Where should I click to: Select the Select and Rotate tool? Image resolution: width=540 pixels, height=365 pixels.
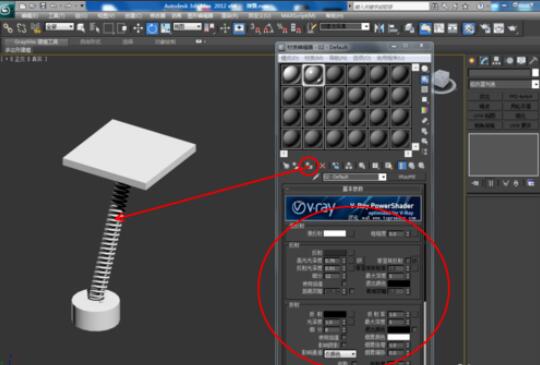[152, 28]
